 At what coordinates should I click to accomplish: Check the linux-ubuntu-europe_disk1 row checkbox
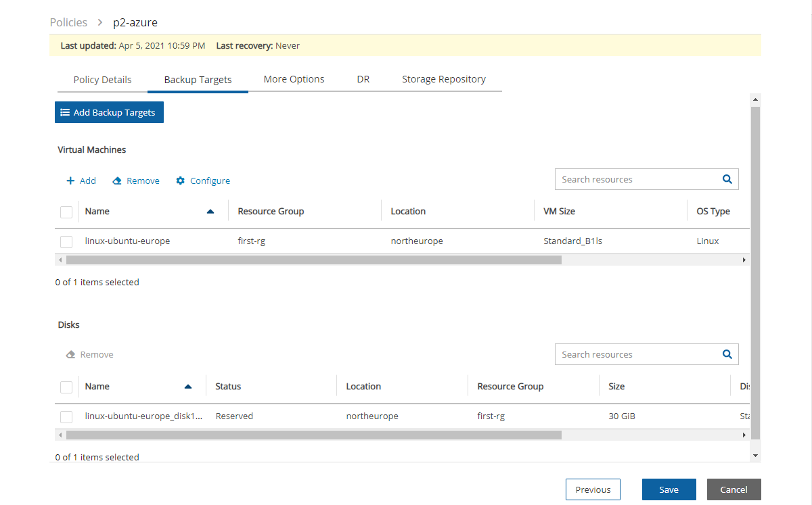pyautogui.click(x=66, y=416)
